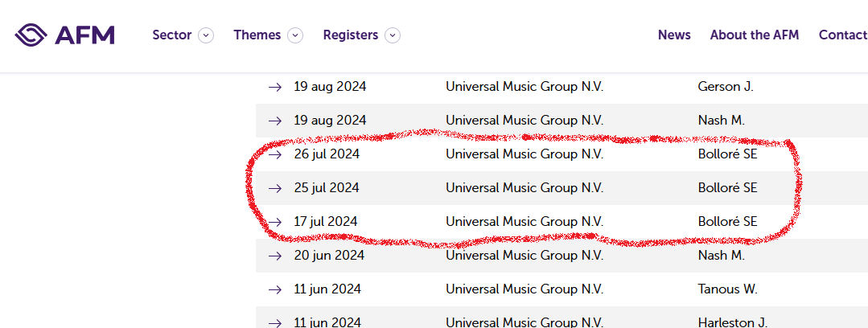Viewport: 868px width, 328px height.
Task: Click Universal Music Group N.V. in 20 jun row
Action: (525, 256)
